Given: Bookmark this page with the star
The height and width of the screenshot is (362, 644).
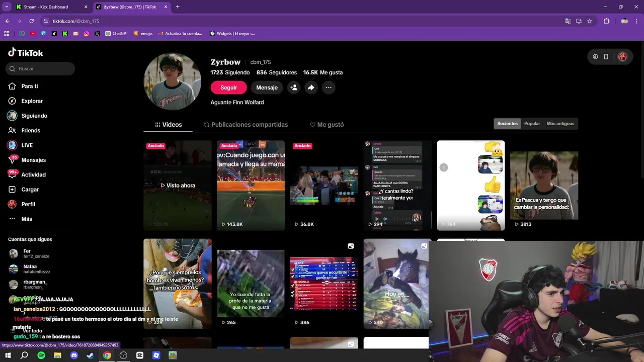Looking at the screenshot, I should point(590,21).
